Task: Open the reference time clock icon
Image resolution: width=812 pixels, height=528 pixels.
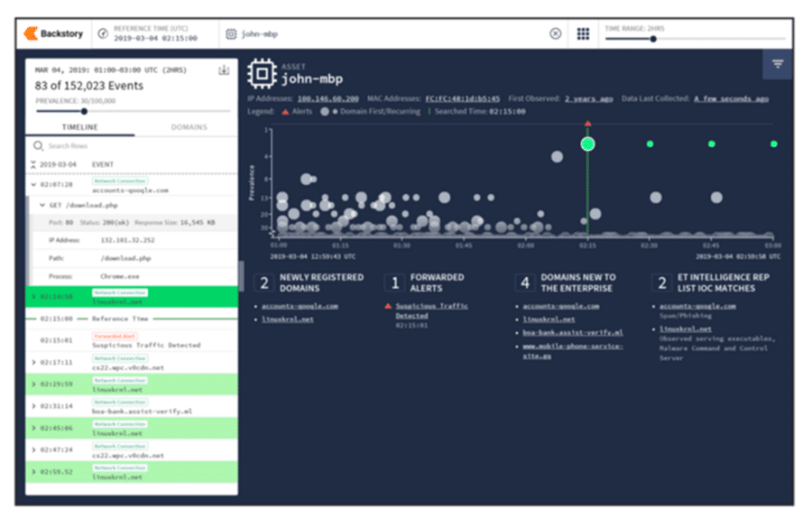Action: click(103, 33)
